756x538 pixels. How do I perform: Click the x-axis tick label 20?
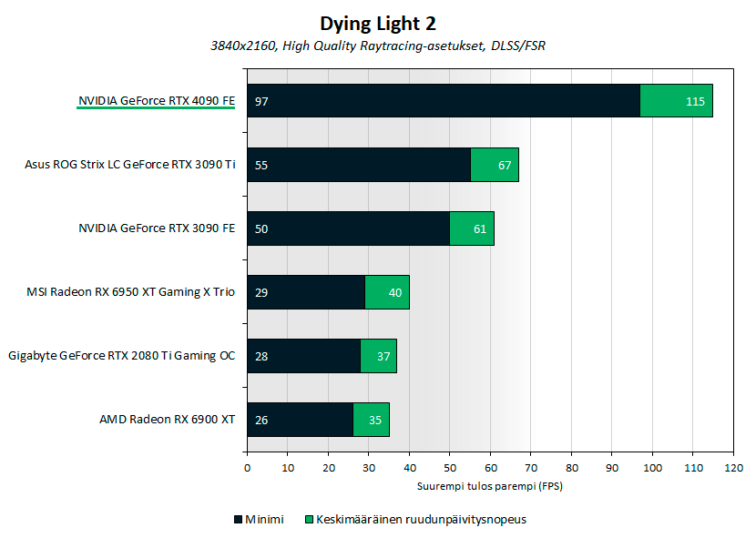329,468
